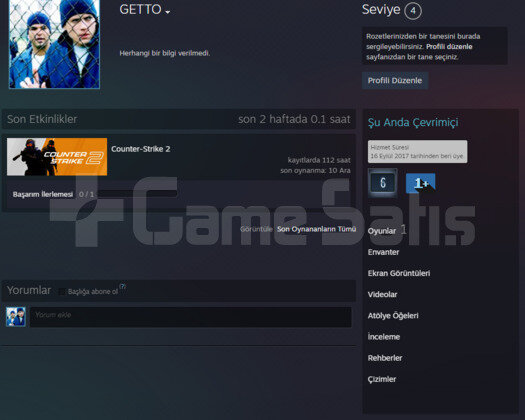
Task: Click the Profili Düzenle button
Action: (x=395, y=80)
